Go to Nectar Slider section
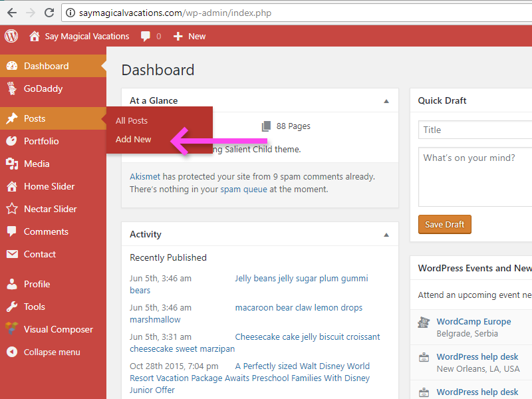532x399 pixels. coord(53,209)
